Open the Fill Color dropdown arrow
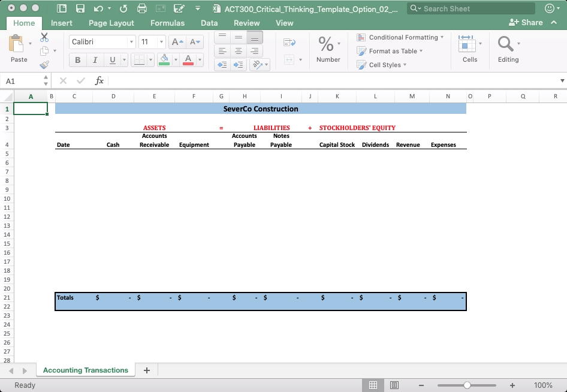Screen dimensions: 567x392 point(176,60)
